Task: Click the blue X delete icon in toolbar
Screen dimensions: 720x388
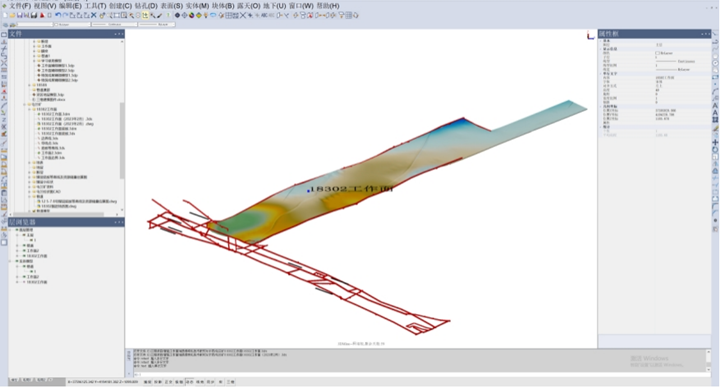Action: point(94,15)
